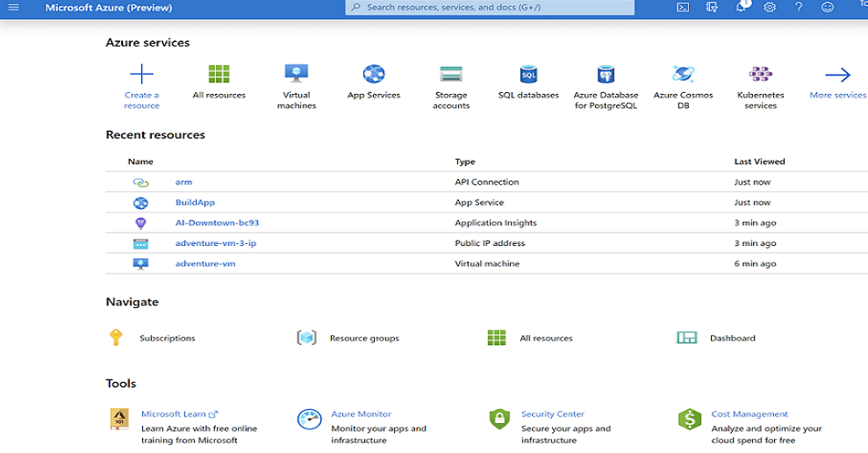The width and height of the screenshot is (868, 453).
Task: Open the Kubernetes services icon
Action: coord(761,74)
